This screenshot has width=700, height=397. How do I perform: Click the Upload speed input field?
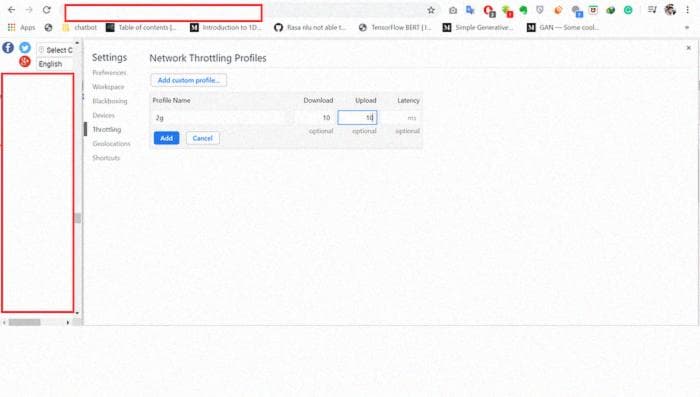(x=357, y=118)
